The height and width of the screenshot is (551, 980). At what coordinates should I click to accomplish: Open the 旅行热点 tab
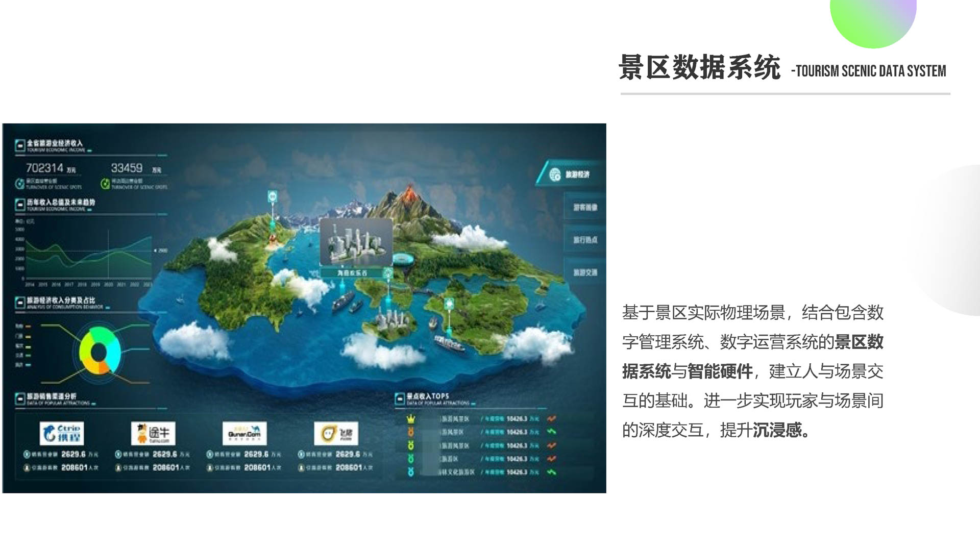click(x=584, y=240)
